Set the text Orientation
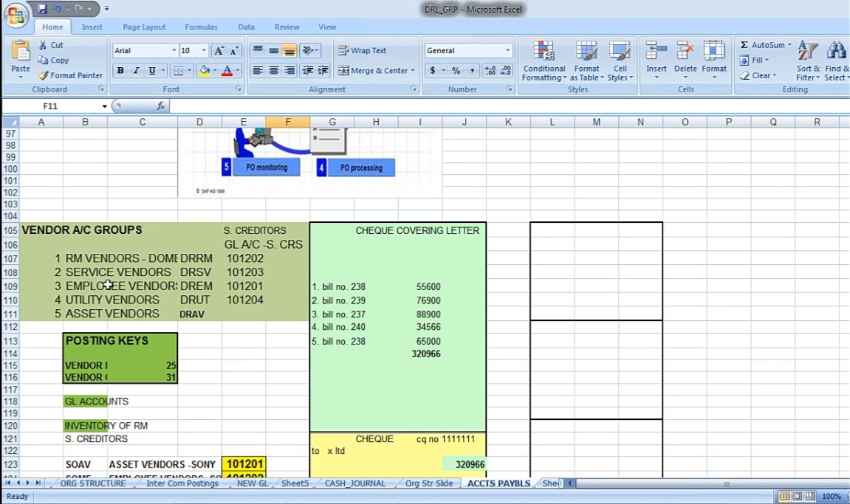This screenshot has width=850, height=504. point(309,50)
